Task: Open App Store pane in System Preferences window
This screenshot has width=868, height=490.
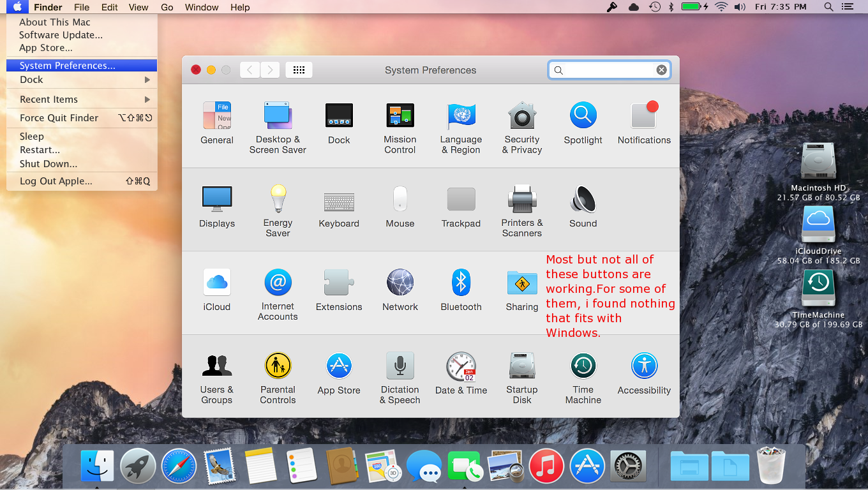Action: [x=339, y=374]
